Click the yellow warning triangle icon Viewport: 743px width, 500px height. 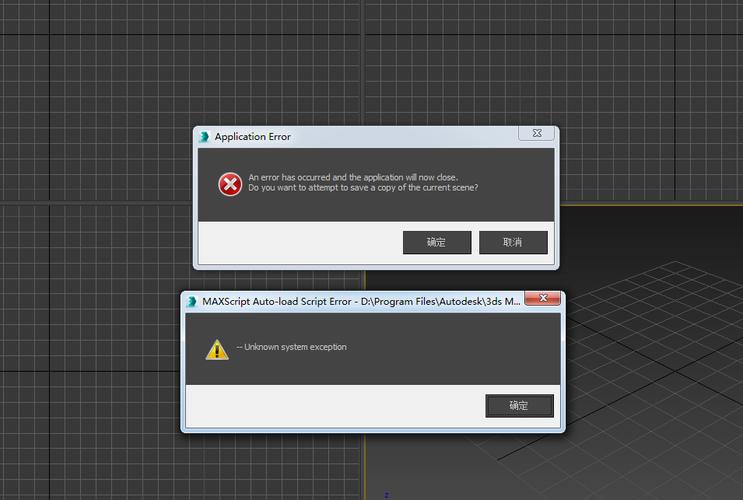[217, 350]
